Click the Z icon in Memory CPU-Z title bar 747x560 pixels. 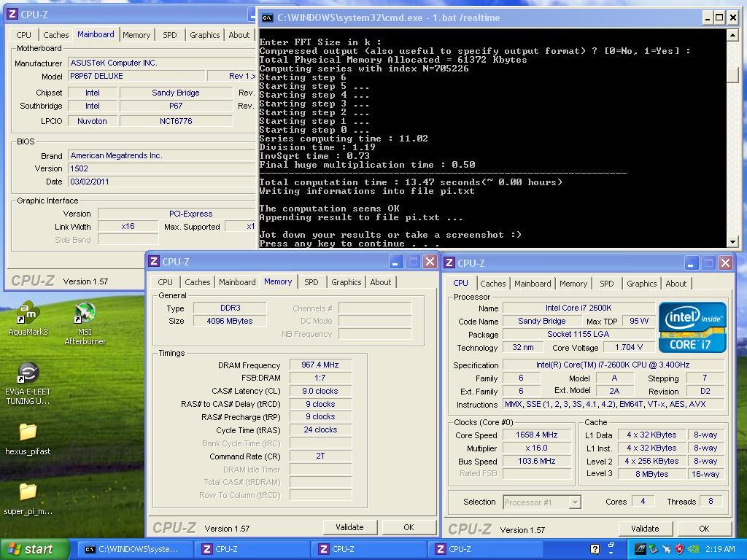tap(153, 261)
